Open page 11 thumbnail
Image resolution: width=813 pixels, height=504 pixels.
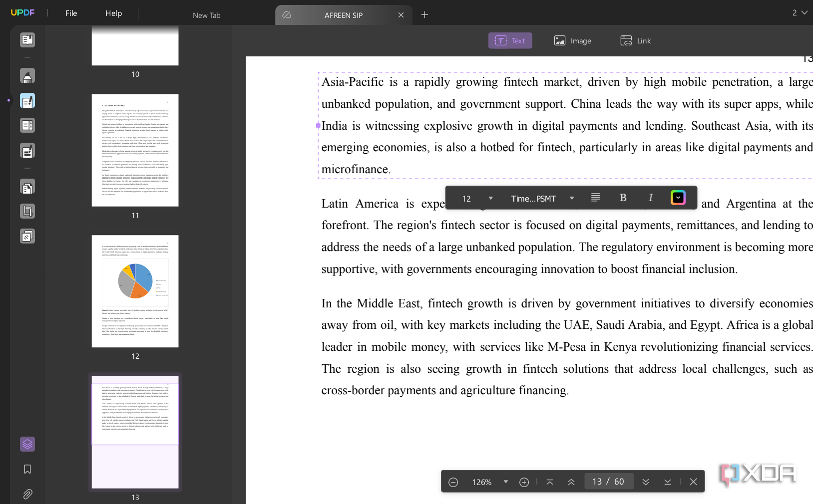coord(135,150)
